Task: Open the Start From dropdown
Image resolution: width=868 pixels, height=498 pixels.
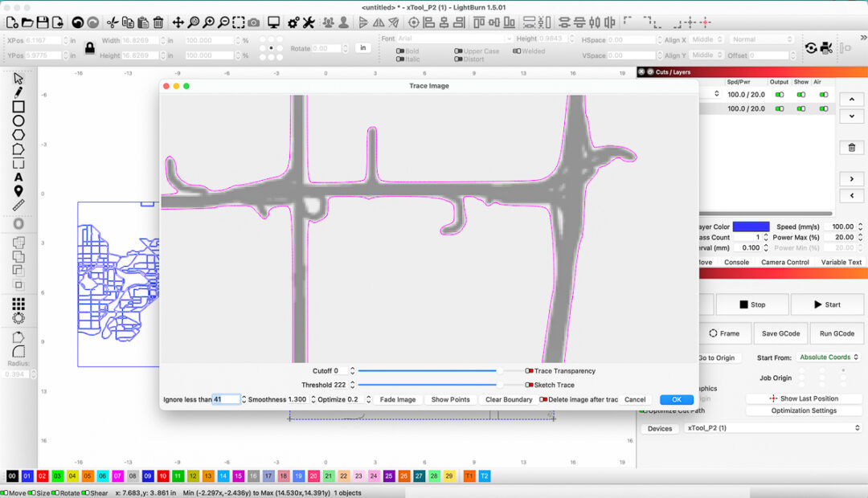Action: 829,357
